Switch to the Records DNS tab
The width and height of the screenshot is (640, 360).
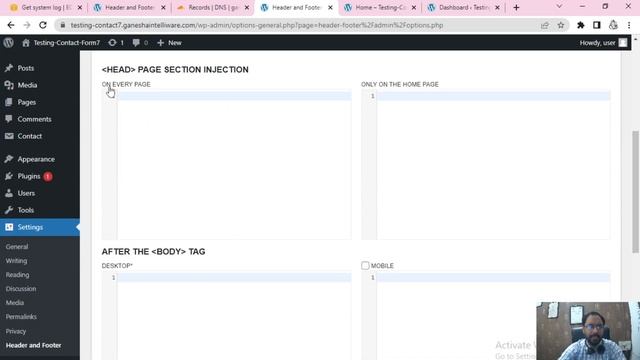point(213,7)
